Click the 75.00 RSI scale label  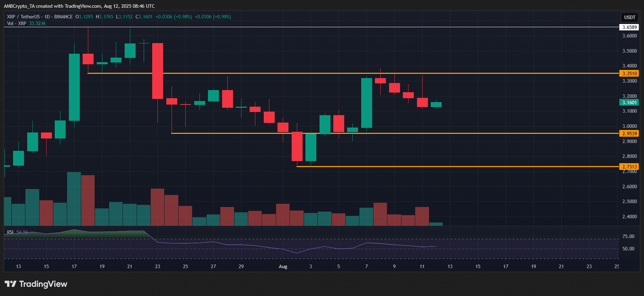(x=628, y=236)
